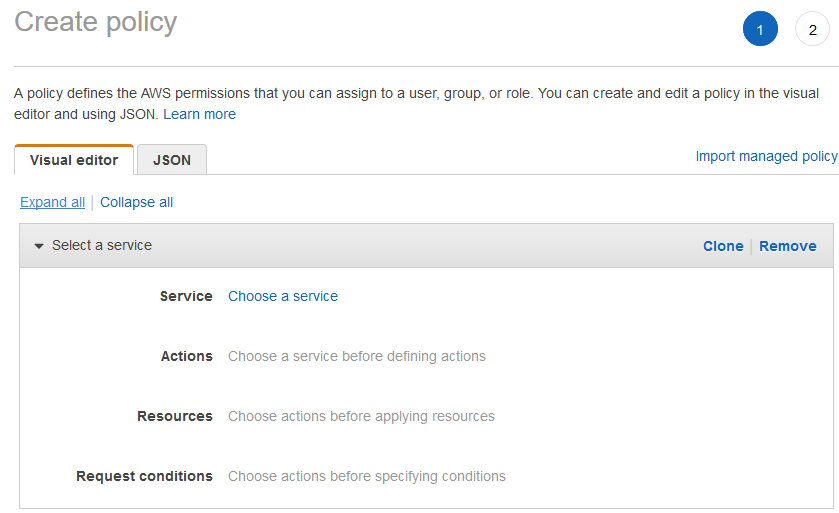Screen dimensions: 839x513
Task: Expand all policy sections
Action: coord(52,202)
